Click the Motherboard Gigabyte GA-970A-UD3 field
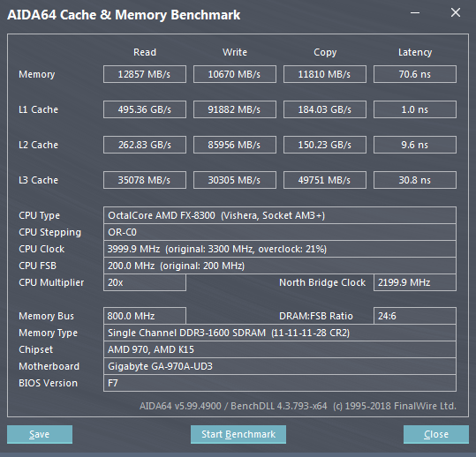The width and height of the screenshot is (476, 457). coord(280,366)
